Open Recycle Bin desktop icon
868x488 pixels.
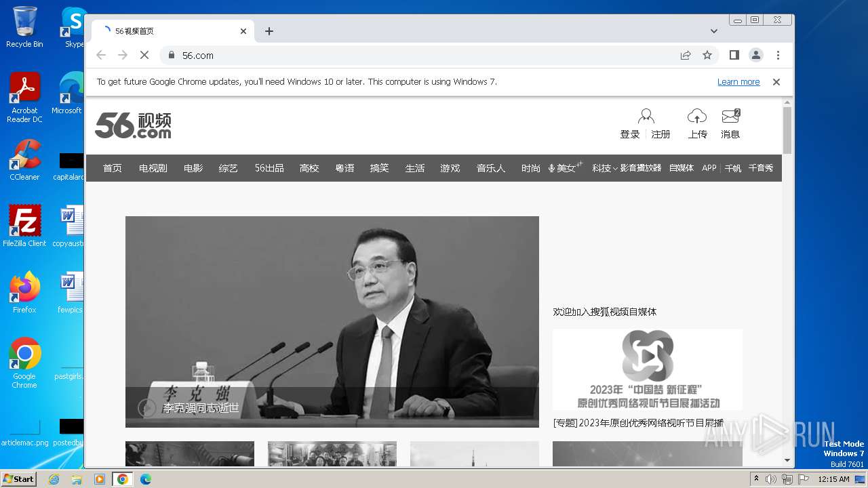point(24,27)
